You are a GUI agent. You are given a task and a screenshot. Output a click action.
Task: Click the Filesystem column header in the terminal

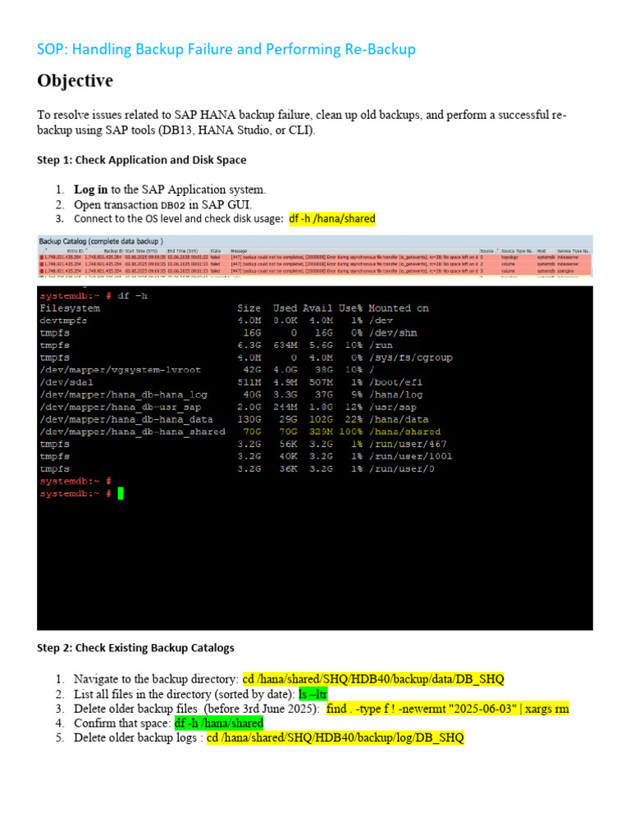click(70, 308)
